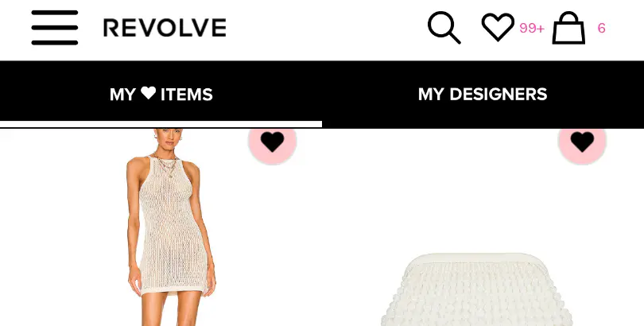Open the hamburger navigation menu
644x326 pixels.
pos(55,28)
